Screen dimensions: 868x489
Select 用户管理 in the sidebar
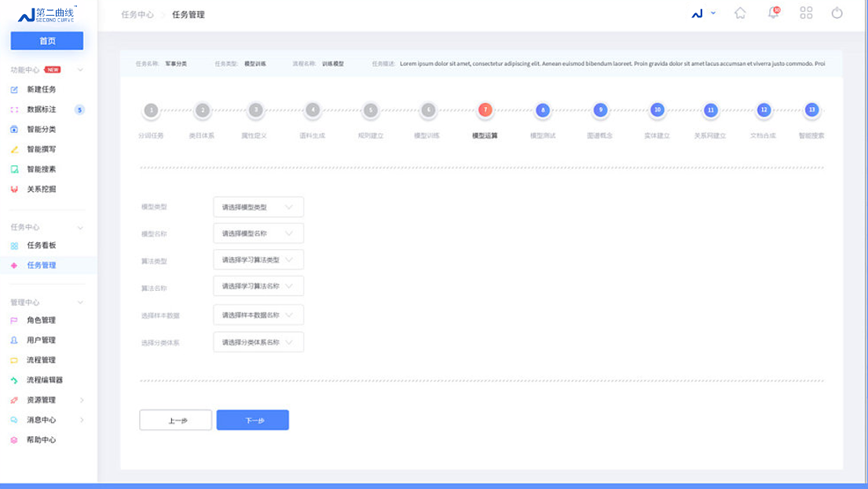tap(41, 340)
